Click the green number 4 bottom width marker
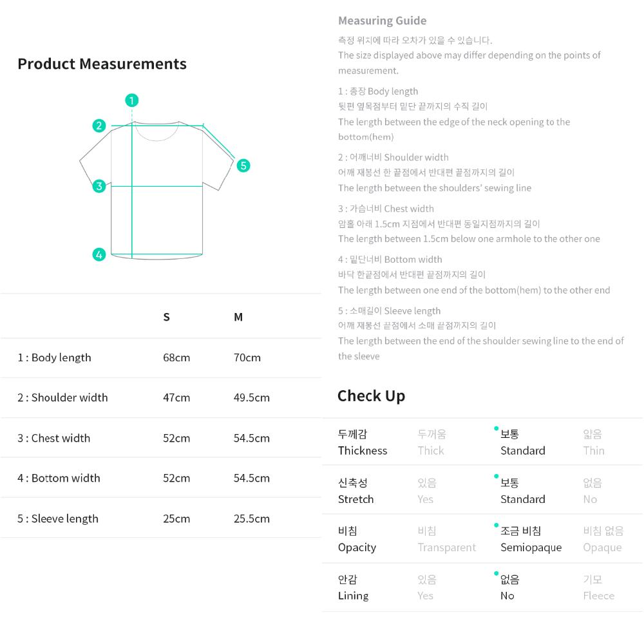The height and width of the screenshot is (644, 644). coord(99,254)
